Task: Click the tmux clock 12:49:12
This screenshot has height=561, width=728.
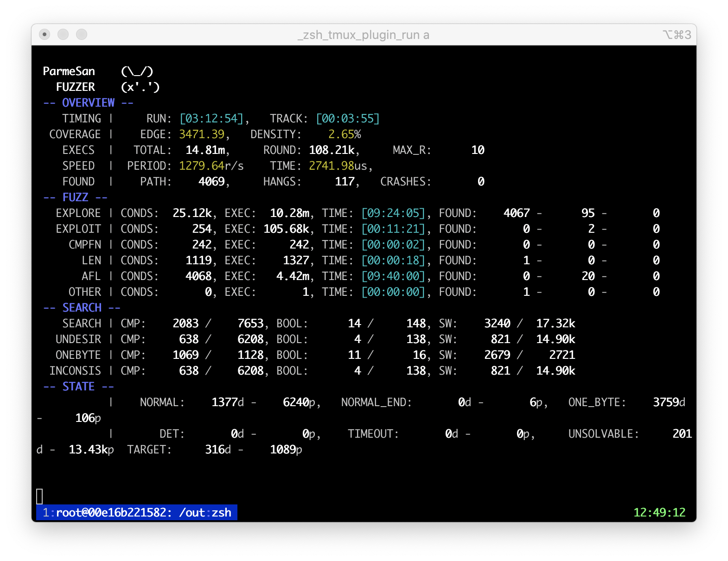Action: tap(659, 512)
